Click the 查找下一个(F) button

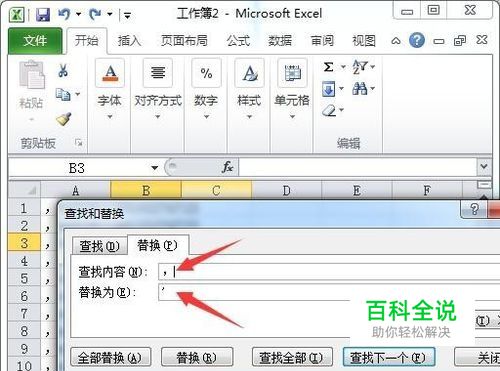pos(389,357)
